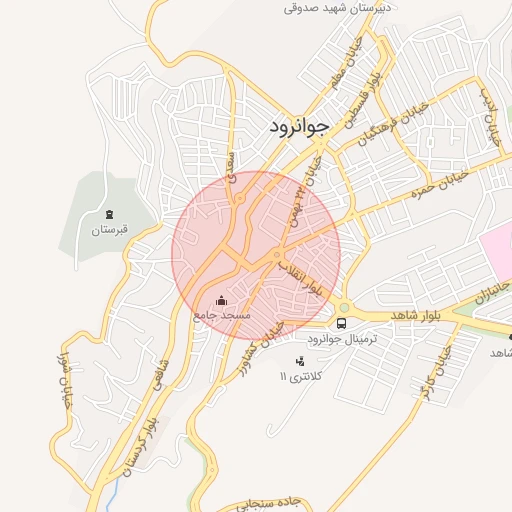Select the بلوار شاهد street label

pos(415,315)
